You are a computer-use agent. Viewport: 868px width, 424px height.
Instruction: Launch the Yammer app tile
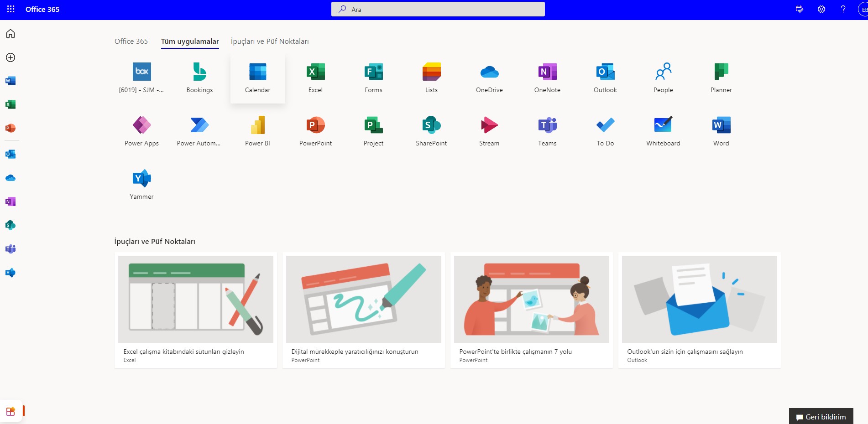click(141, 184)
